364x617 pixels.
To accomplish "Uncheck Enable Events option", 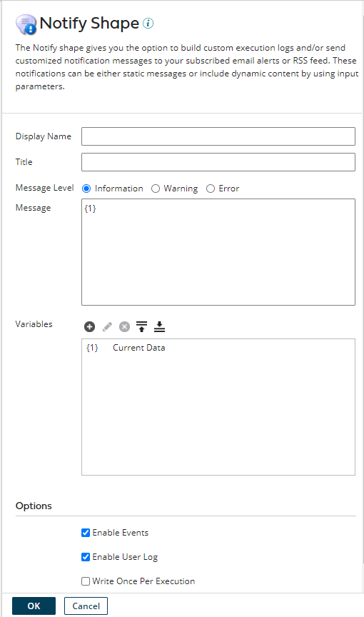I will point(86,533).
